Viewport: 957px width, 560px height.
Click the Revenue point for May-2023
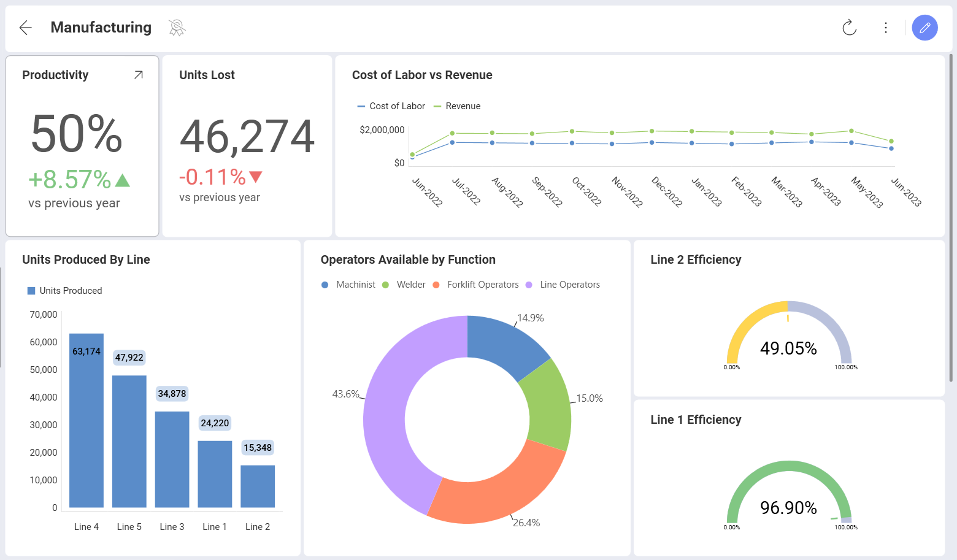pyautogui.click(x=851, y=131)
